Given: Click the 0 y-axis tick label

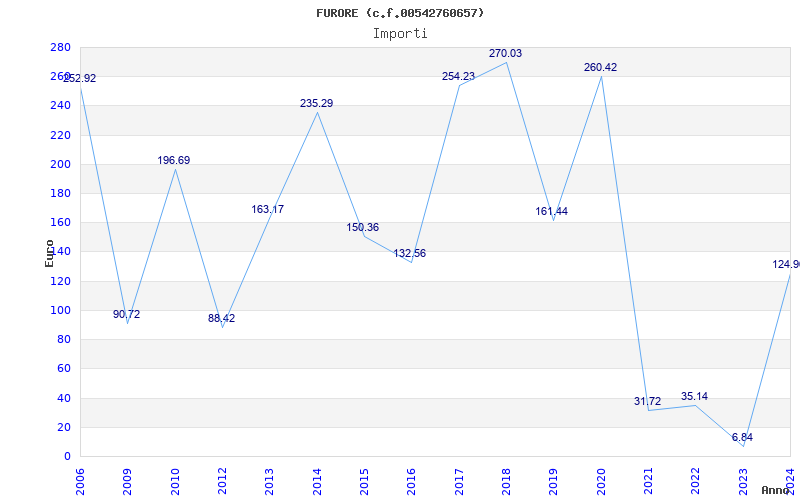Looking at the screenshot, I should [67, 457].
